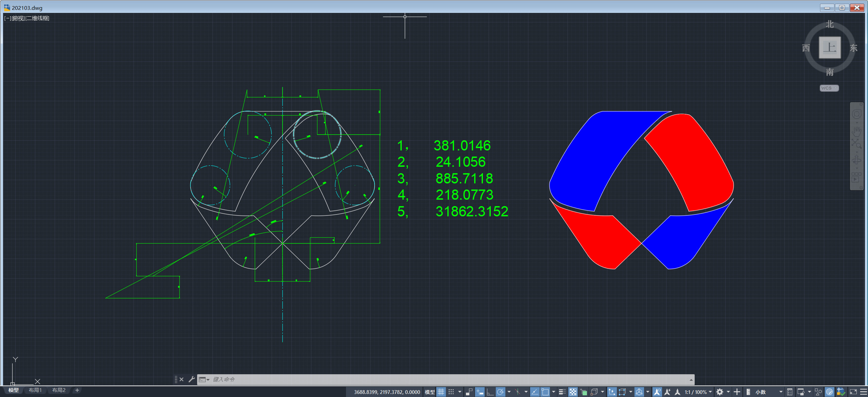Toggle snap mode dotted-grid icon
Viewport: 868px width, 397px height.
451,392
